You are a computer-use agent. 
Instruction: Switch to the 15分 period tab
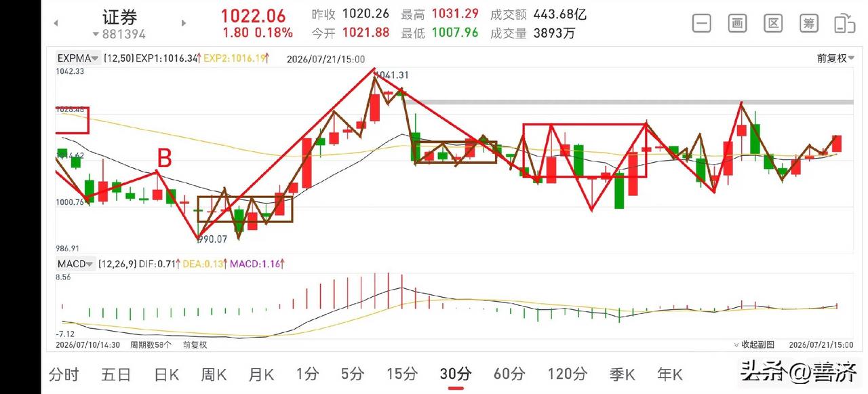(x=402, y=374)
